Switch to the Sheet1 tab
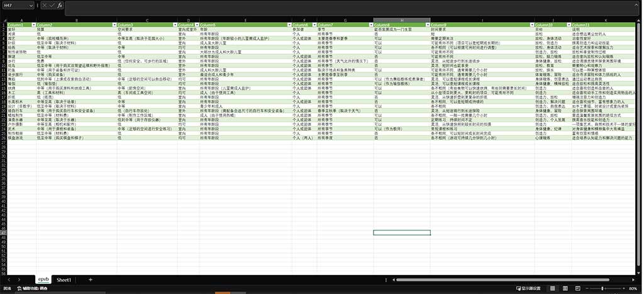644x294 pixels. [x=64, y=279]
